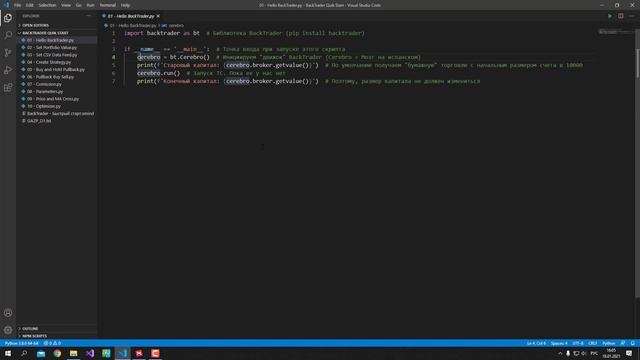Screen dimensions: 640x360
Task: Open Windows action center notifications
Action: [629, 353]
